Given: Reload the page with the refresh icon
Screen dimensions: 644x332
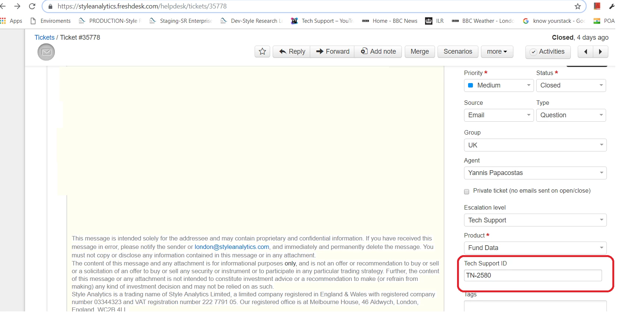Looking at the screenshot, I should [32, 6].
